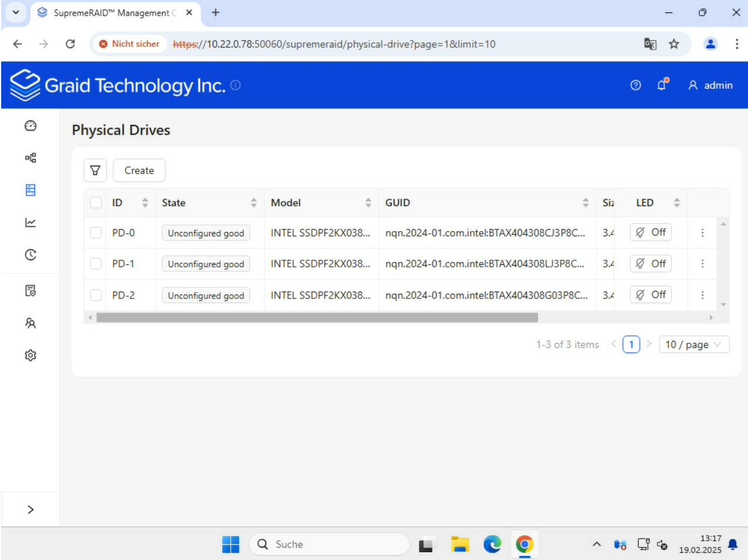Go to the previous pagination page
Image resolution: width=748 pixels, height=560 pixels.
coord(613,344)
